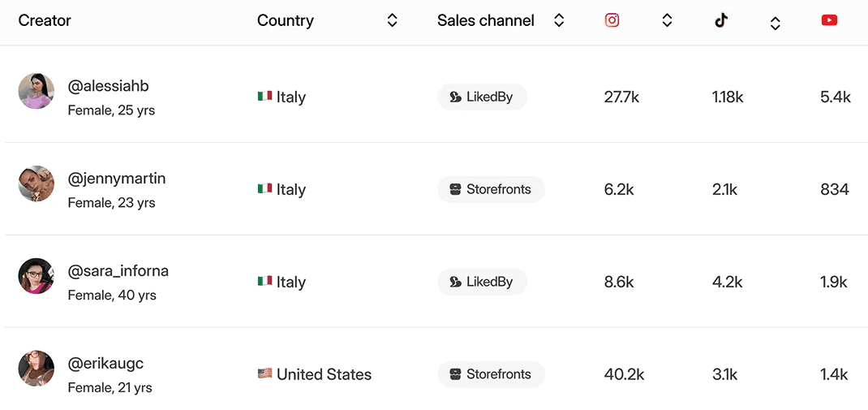868x410 pixels.
Task: Click the Italy flag in the sara_inforna row
Action: click(264, 282)
